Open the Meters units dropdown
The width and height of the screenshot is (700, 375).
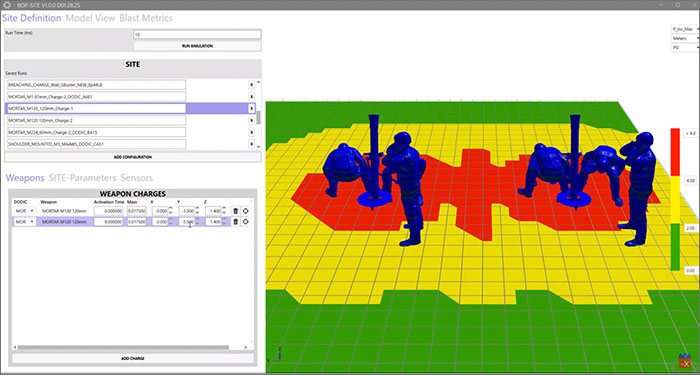pos(685,38)
